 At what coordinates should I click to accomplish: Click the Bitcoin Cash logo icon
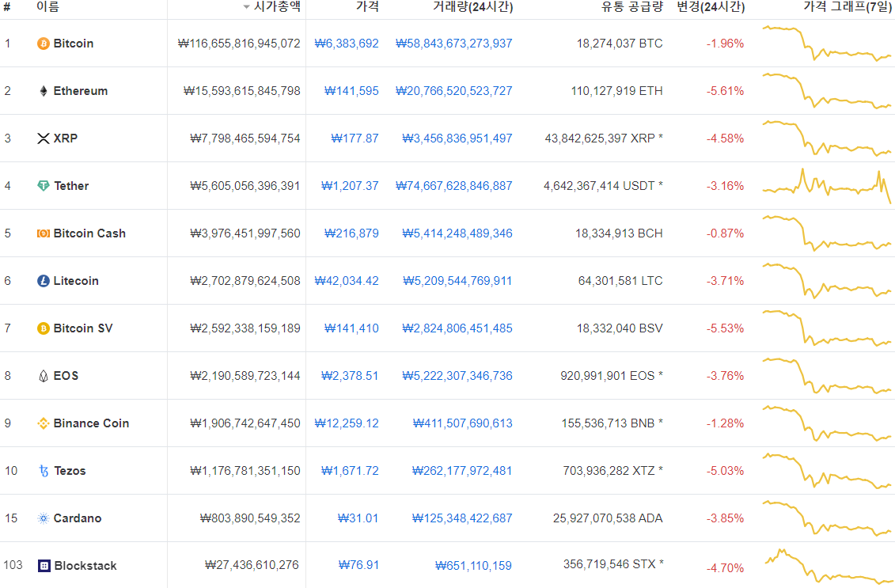click(44, 233)
